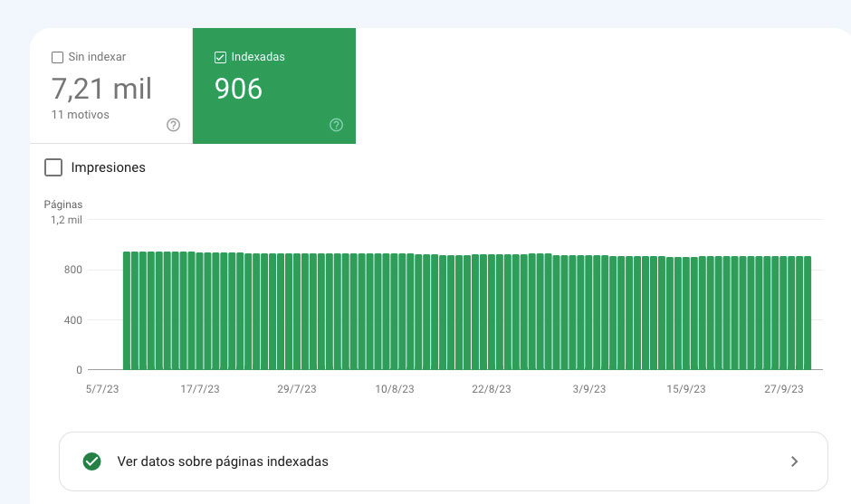Click the 1,2 mil y-axis label
Screen dimensions: 851x504
click(x=66, y=220)
